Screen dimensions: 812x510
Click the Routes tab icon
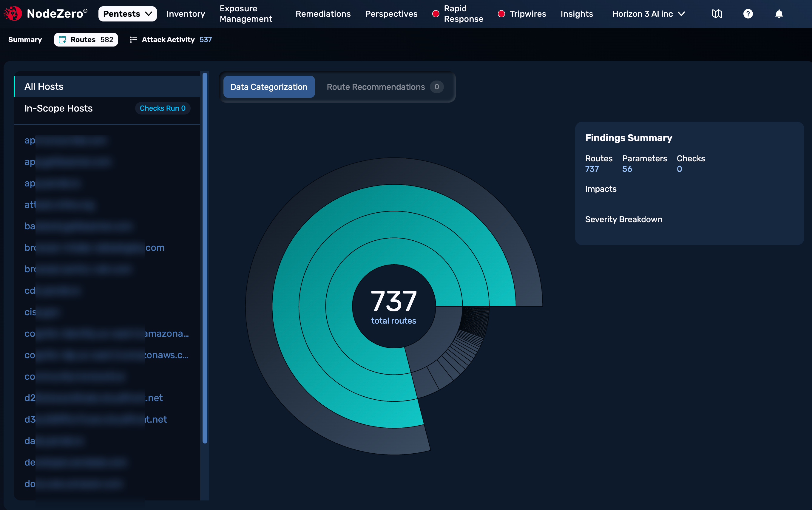(62, 40)
